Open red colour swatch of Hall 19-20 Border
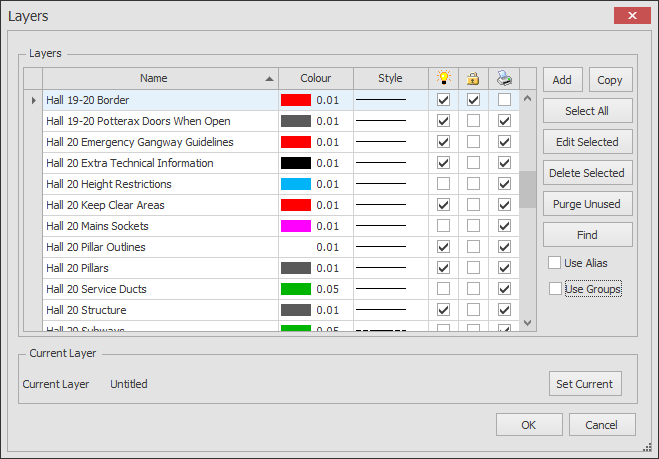Image resolution: width=659 pixels, height=459 pixels. [296, 100]
